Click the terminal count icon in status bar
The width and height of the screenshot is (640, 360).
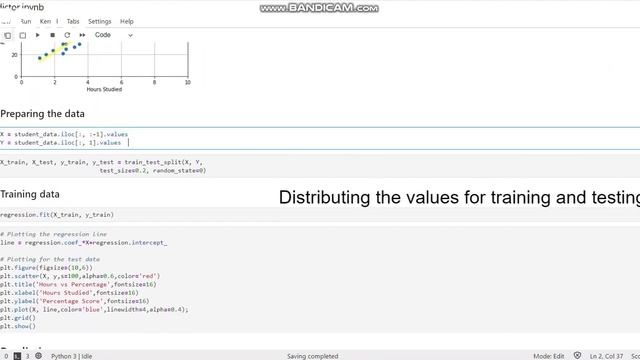pyautogui.click(x=17, y=356)
